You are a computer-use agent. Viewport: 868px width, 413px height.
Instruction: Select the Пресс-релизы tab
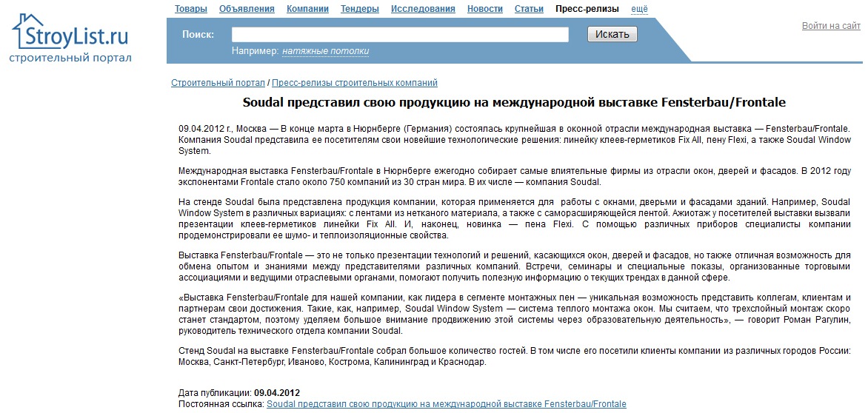tap(587, 8)
